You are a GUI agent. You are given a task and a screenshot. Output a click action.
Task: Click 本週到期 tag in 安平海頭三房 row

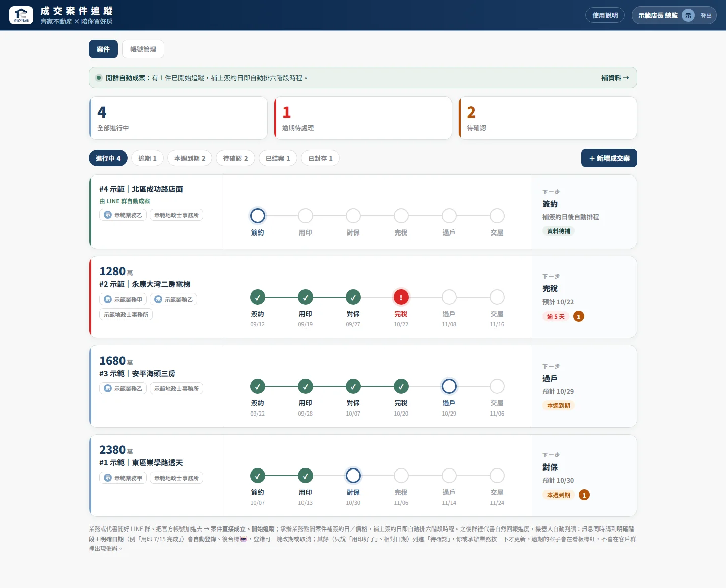(559, 406)
